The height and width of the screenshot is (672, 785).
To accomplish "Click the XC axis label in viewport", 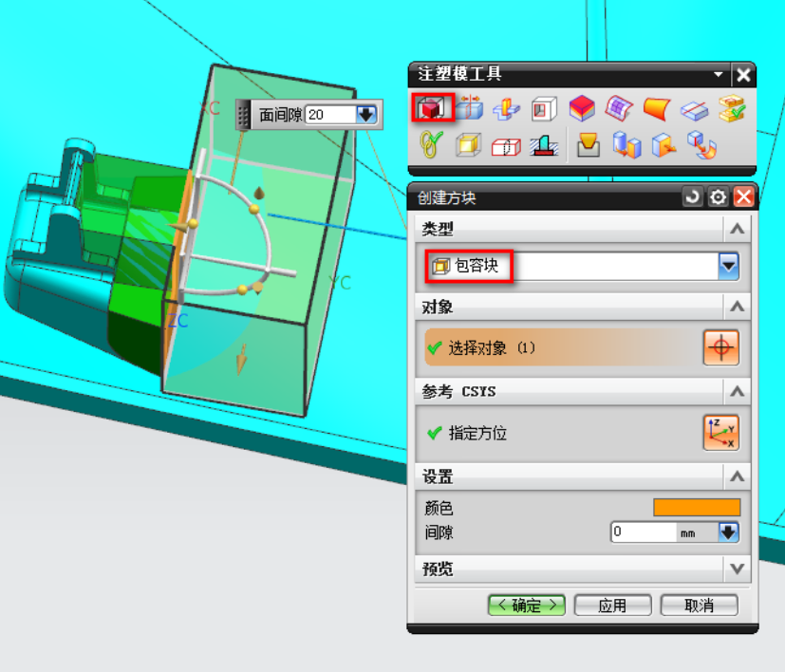I will [209, 107].
